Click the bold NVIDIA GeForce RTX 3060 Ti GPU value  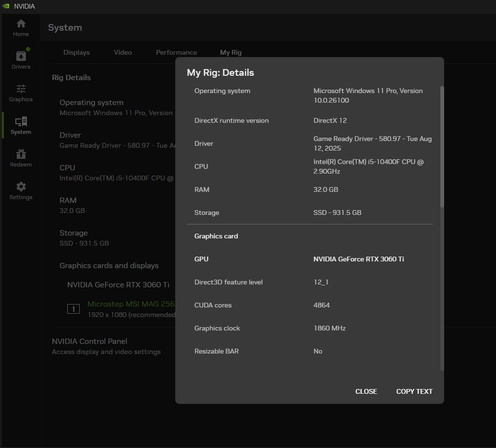tap(358, 259)
